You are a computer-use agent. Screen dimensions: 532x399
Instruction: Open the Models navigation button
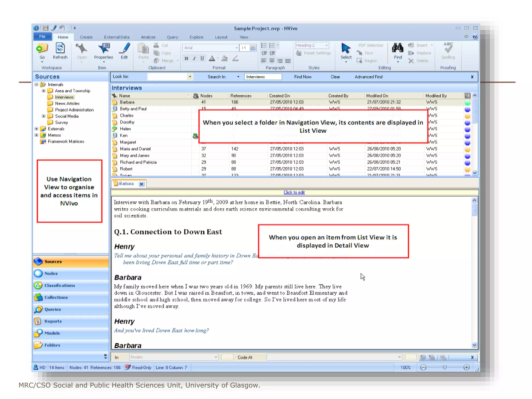52,333
